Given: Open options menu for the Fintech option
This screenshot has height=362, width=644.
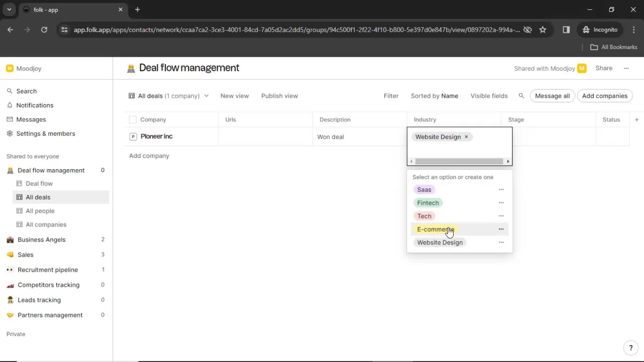Looking at the screenshot, I should tap(501, 203).
